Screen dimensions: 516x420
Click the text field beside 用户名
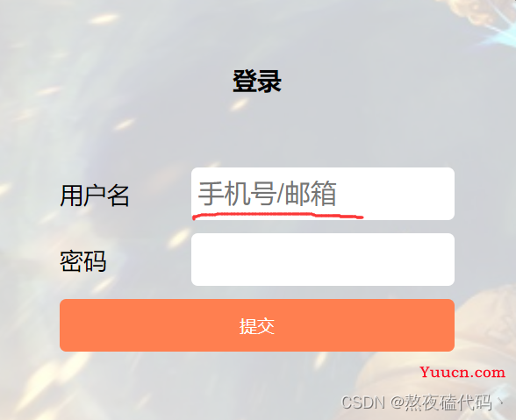pyautogui.click(x=323, y=194)
